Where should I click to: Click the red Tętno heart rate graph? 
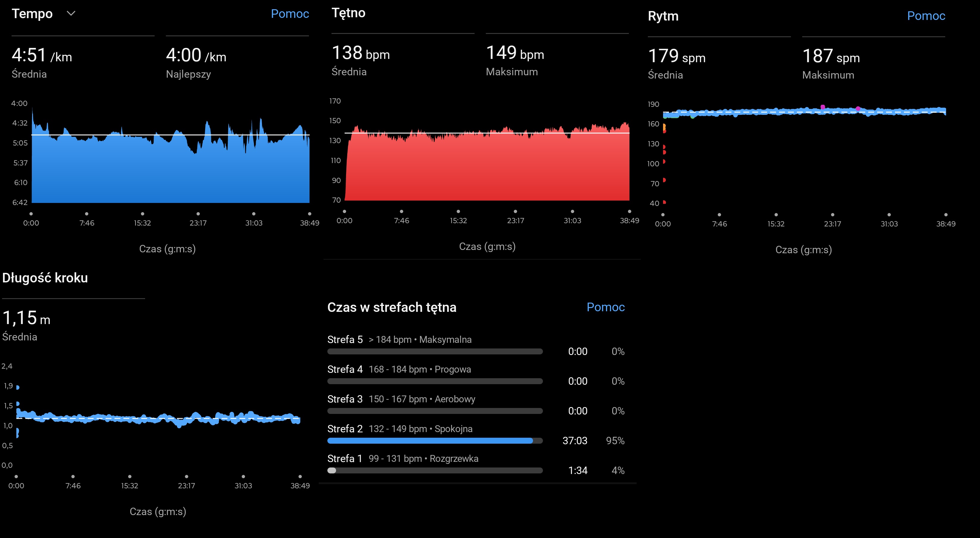tap(487, 168)
